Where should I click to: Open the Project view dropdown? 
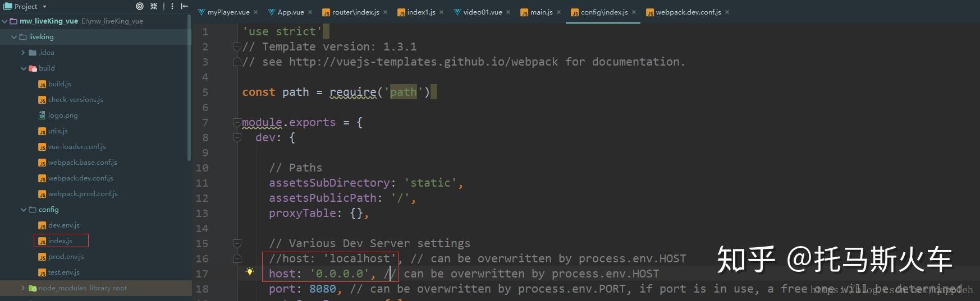[x=44, y=7]
